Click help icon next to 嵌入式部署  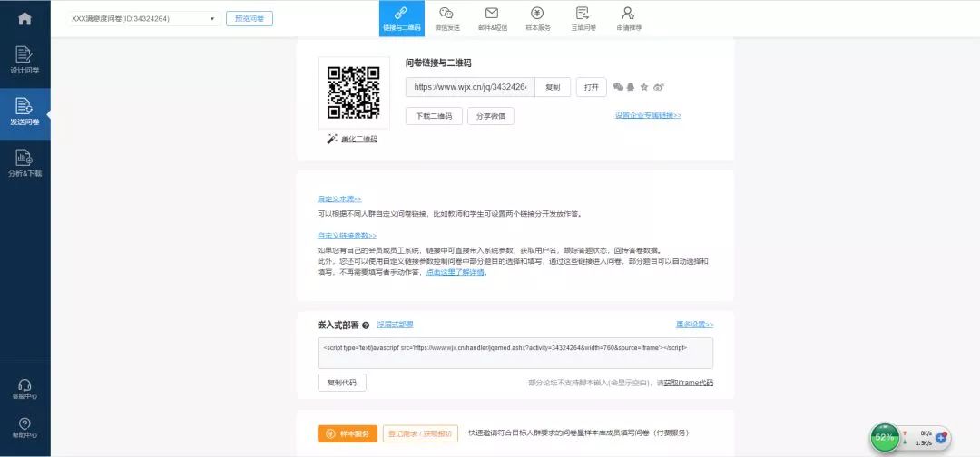pyautogui.click(x=366, y=326)
